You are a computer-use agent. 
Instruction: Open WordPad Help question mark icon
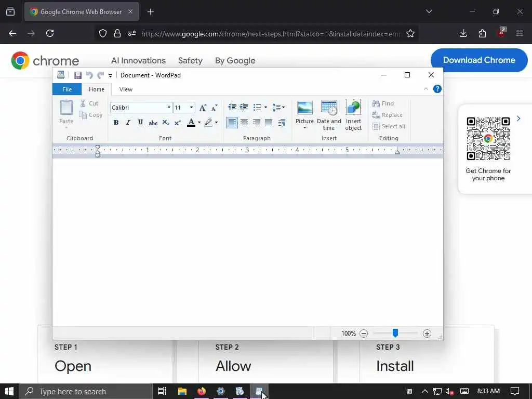437,89
